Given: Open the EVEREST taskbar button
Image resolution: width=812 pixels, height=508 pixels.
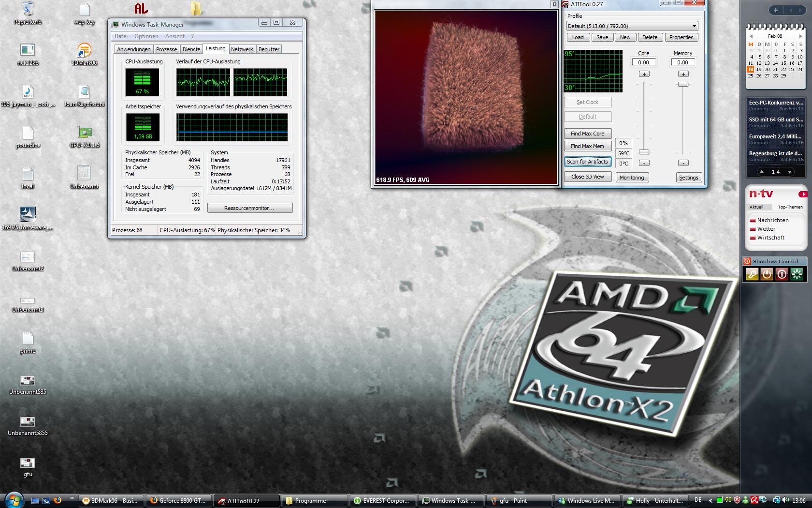Looking at the screenshot, I should pos(382,501).
